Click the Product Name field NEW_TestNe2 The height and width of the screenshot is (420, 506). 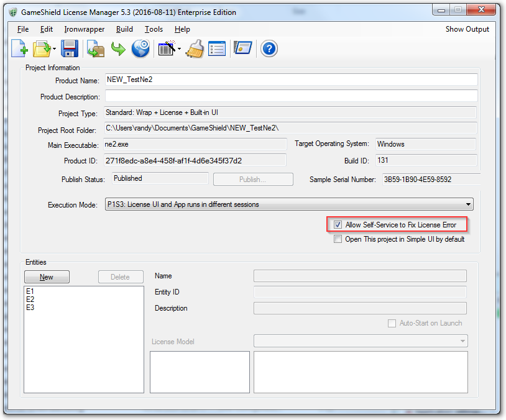pyautogui.click(x=291, y=80)
